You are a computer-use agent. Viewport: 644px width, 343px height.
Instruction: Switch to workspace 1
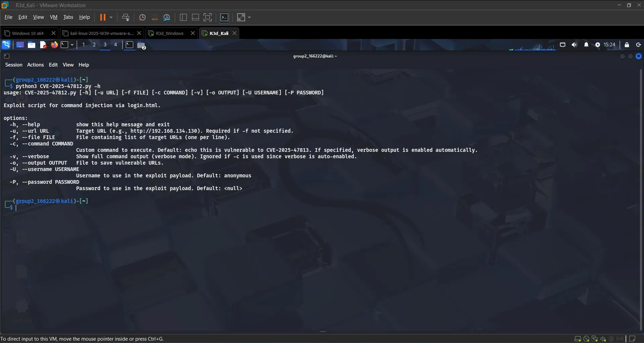pyautogui.click(x=84, y=45)
